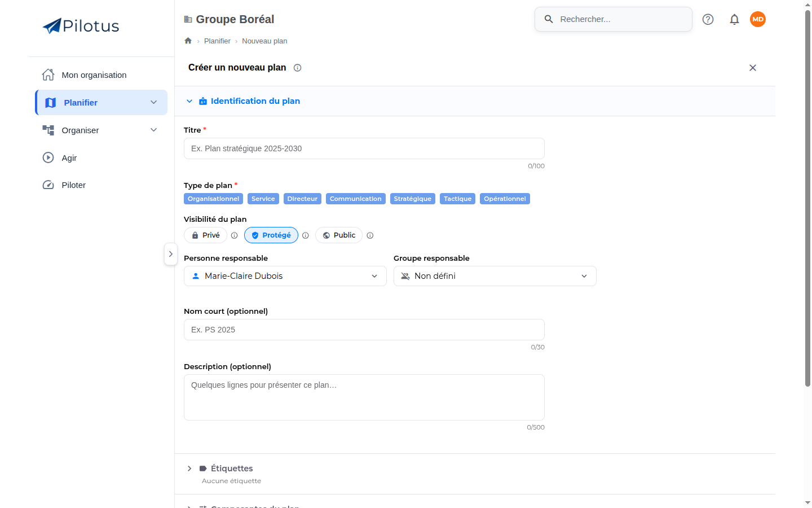Select Privé visibility option
The width and height of the screenshot is (812, 508).
point(205,235)
